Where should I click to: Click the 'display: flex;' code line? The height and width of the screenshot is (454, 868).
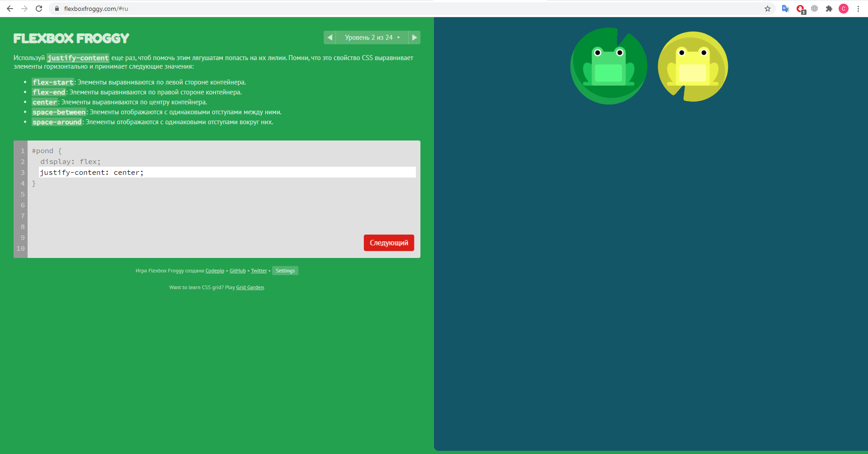[71, 162]
